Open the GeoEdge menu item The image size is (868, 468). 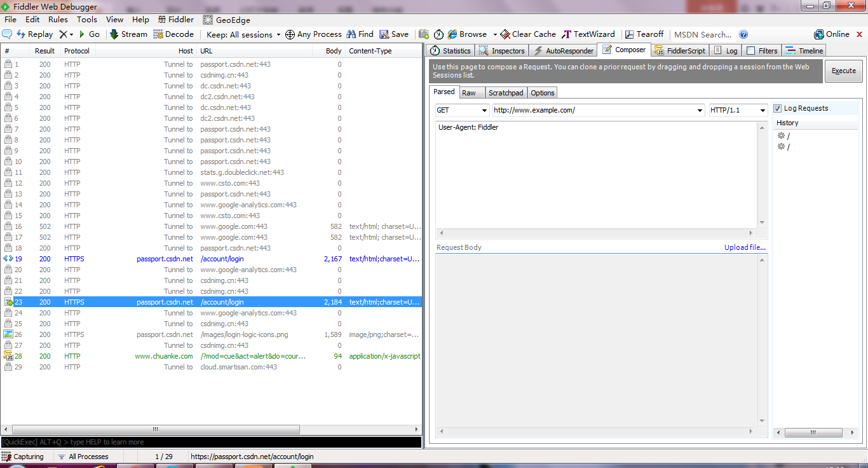click(227, 20)
